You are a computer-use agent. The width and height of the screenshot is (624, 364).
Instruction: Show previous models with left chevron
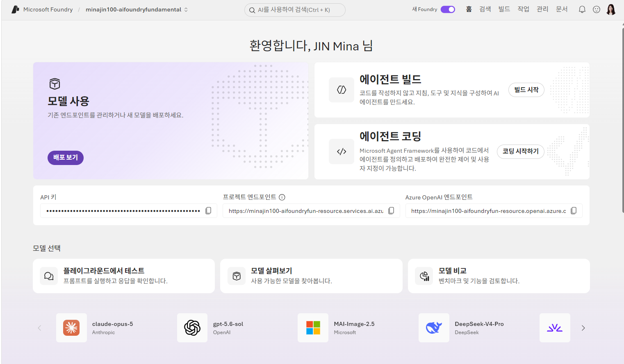click(39, 328)
